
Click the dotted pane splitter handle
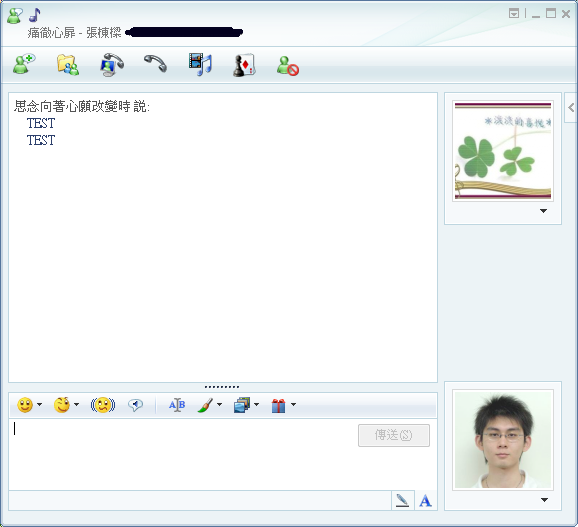(222, 387)
